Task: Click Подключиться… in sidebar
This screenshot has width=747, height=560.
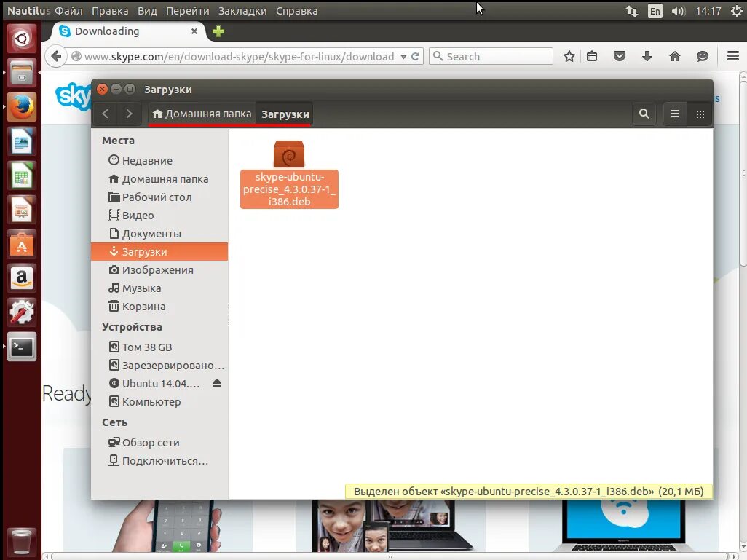Action: (159, 460)
